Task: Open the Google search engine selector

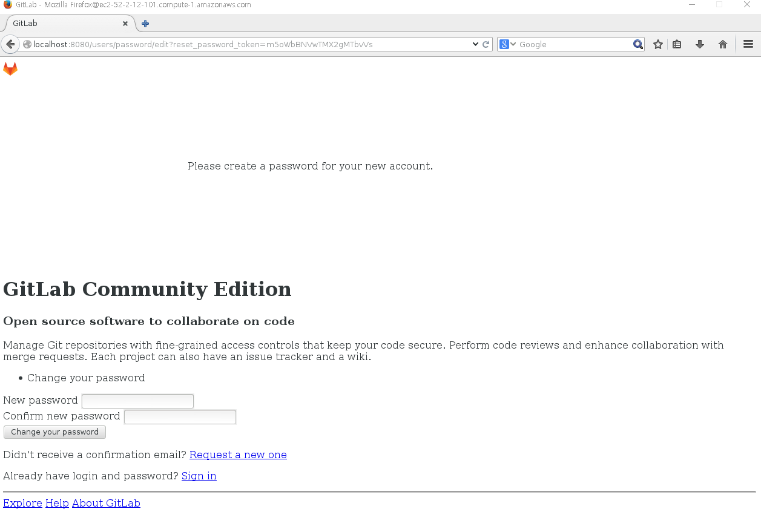Action: tap(507, 44)
